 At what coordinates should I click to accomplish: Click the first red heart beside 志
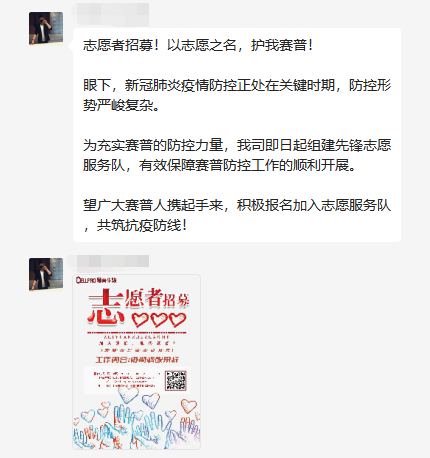coord(140,319)
